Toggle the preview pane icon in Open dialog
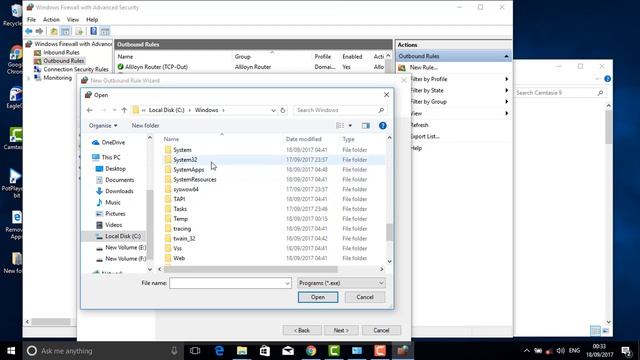Screen dimensions: 640x360 366,126
